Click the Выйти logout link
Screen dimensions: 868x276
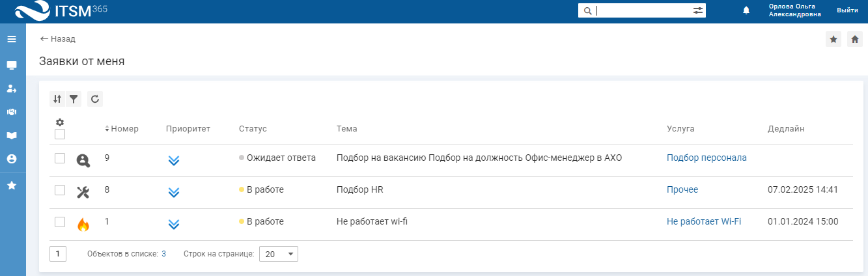(847, 10)
